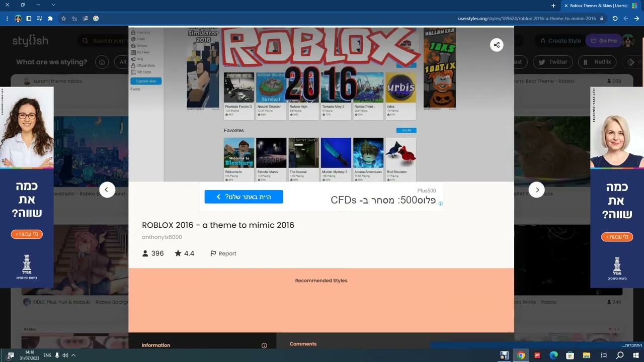Click the Chrome profile avatar
The height and width of the screenshot is (362, 644).
[18, 19]
